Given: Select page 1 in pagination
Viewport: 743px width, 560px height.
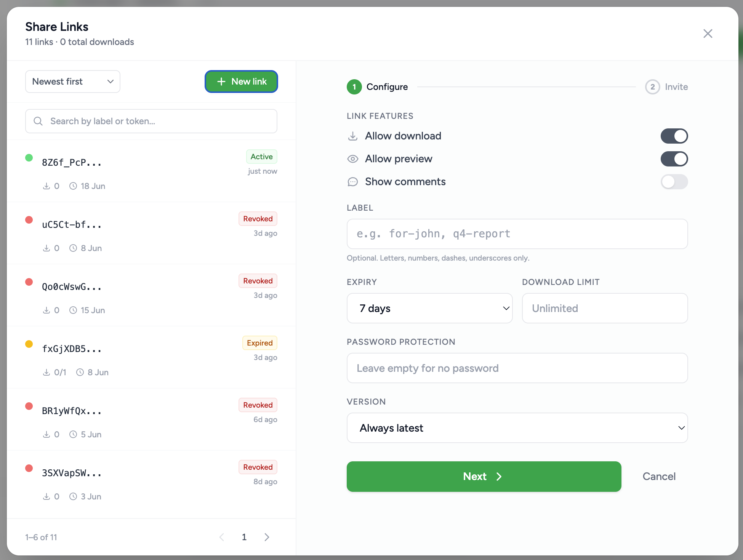Looking at the screenshot, I should tap(244, 537).
